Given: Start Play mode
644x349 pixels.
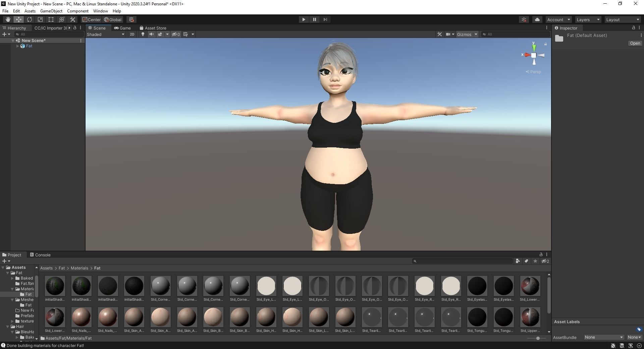Looking at the screenshot, I should tap(304, 19).
